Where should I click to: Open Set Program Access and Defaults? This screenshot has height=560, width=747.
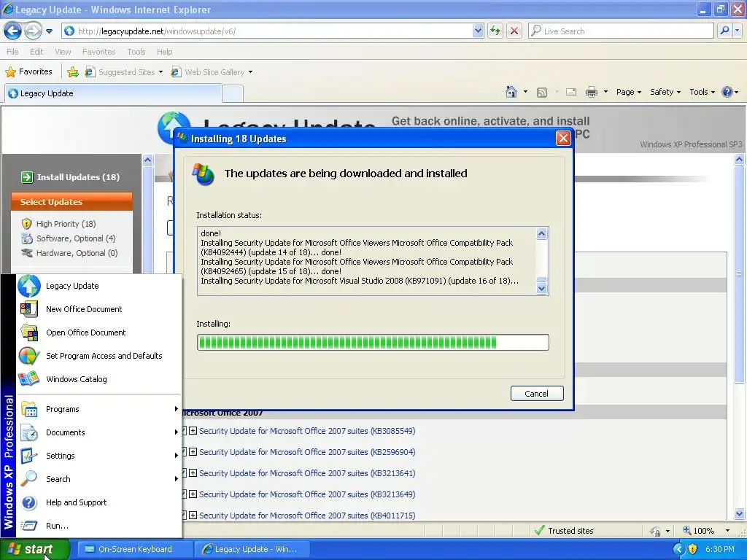click(x=98, y=356)
